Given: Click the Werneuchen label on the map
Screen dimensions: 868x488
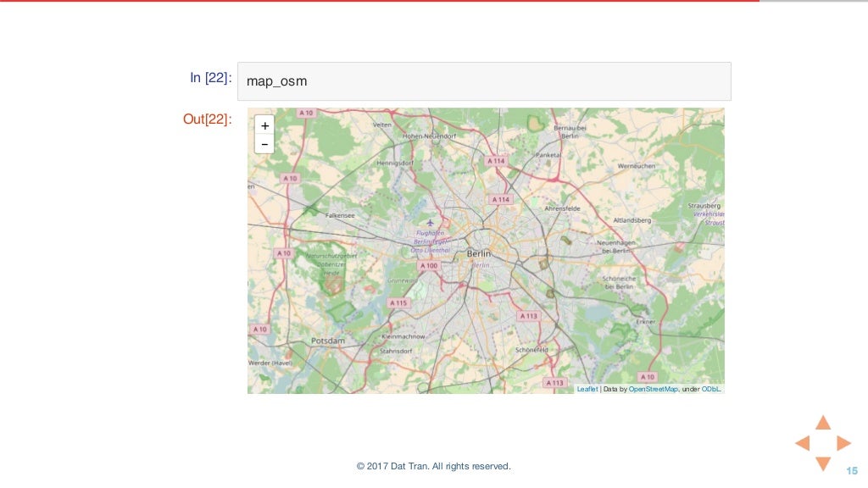Looking at the screenshot, I should point(637,166).
